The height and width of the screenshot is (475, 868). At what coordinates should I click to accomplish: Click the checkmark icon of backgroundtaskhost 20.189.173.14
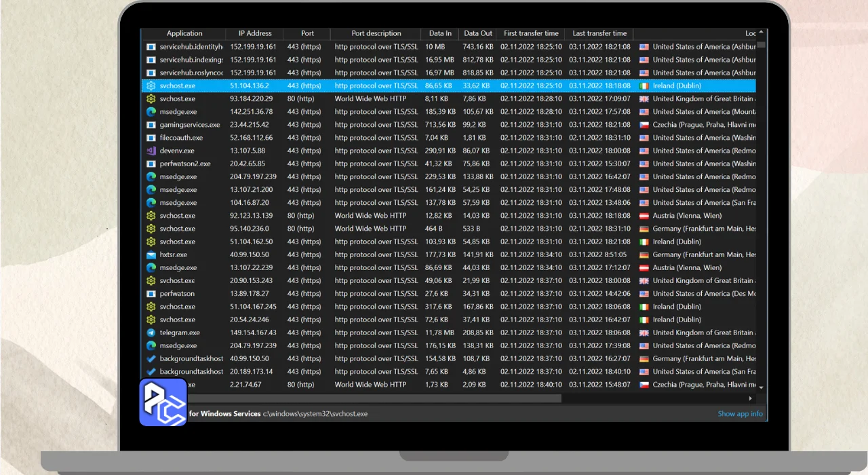151,372
